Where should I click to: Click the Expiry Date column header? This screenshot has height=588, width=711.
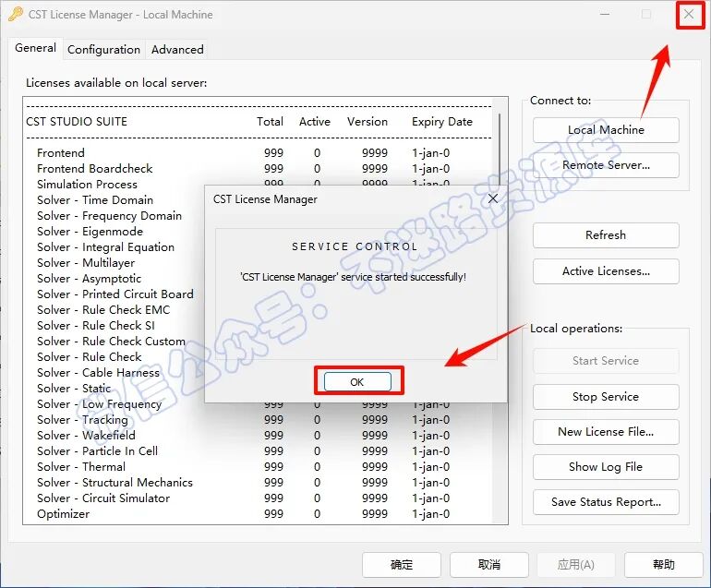click(x=442, y=122)
